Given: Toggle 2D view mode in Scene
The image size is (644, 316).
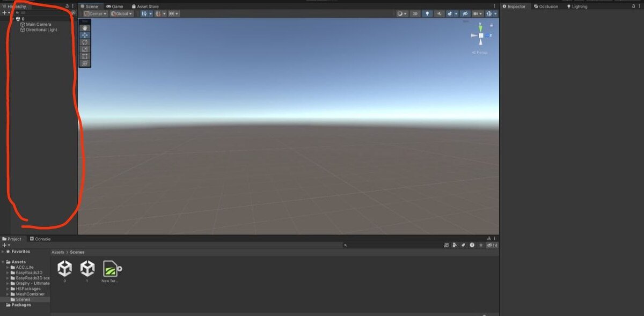Looking at the screenshot, I should click(x=415, y=13).
